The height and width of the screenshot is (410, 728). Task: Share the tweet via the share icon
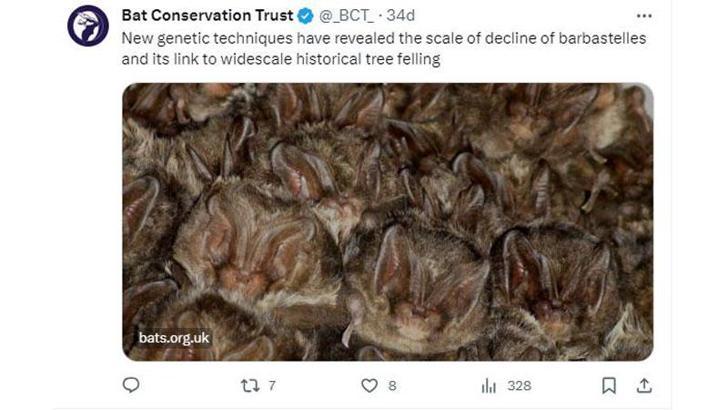pyautogui.click(x=644, y=385)
